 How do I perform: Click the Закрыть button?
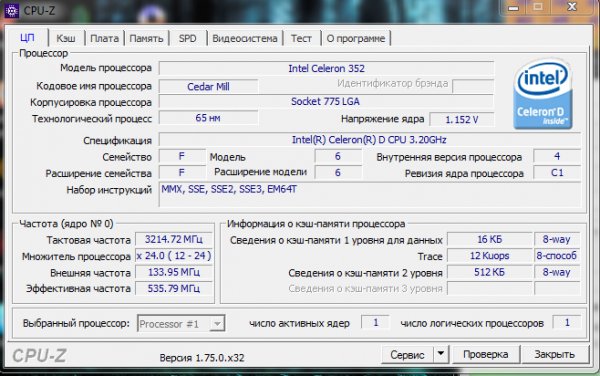point(554,354)
